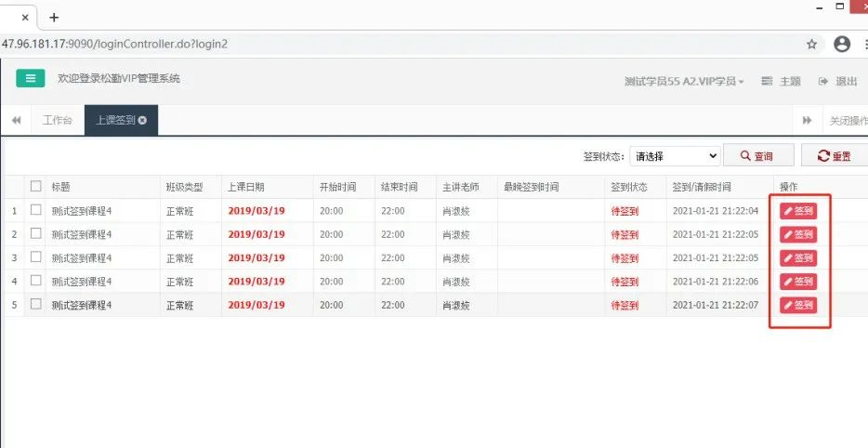Close the 上课签到 tab via its x icon

click(x=142, y=120)
